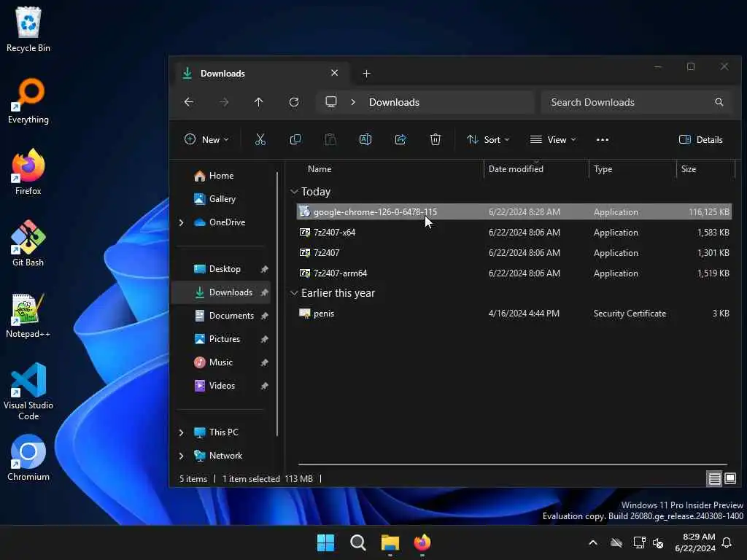Click the clock and date in taskbar
747x560 pixels.
694,542
